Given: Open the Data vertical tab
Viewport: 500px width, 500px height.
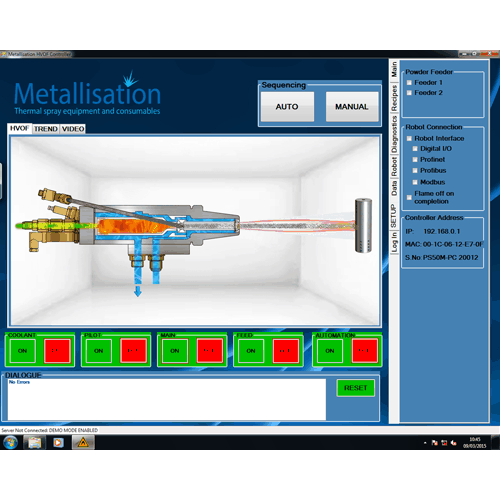Looking at the screenshot, I should click(394, 188).
